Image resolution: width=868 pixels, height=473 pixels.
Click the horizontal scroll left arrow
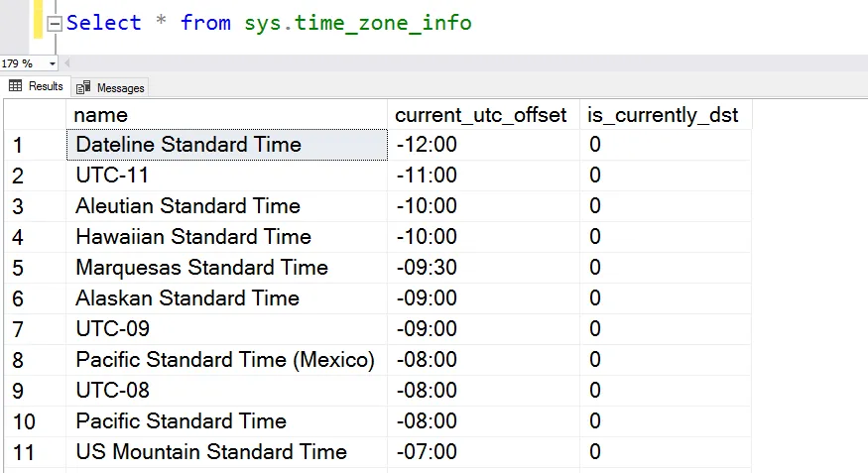(x=67, y=63)
